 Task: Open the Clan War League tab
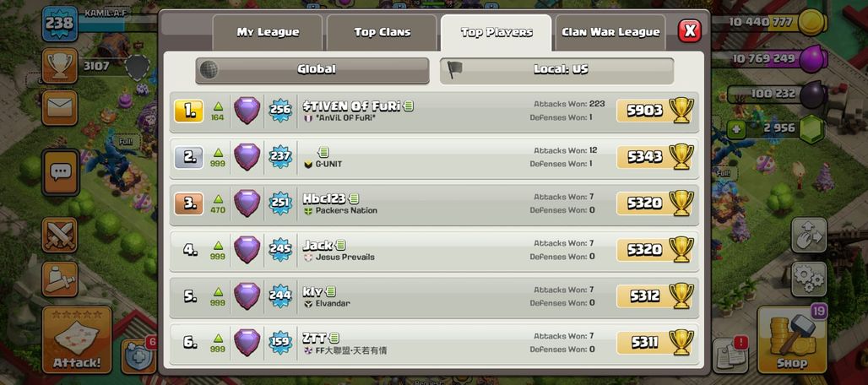click(610, 33)
